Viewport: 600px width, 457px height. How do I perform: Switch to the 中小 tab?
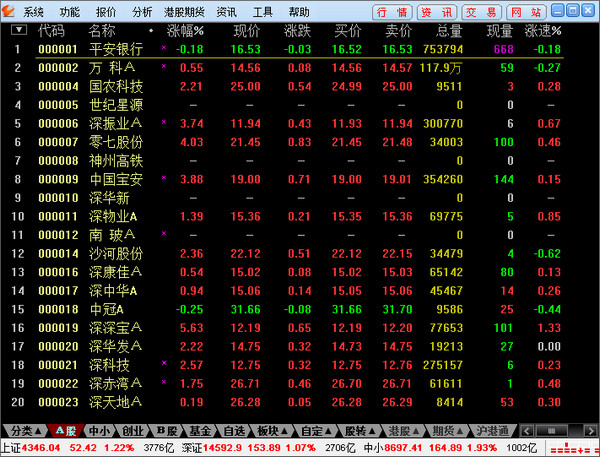(99, 431)
